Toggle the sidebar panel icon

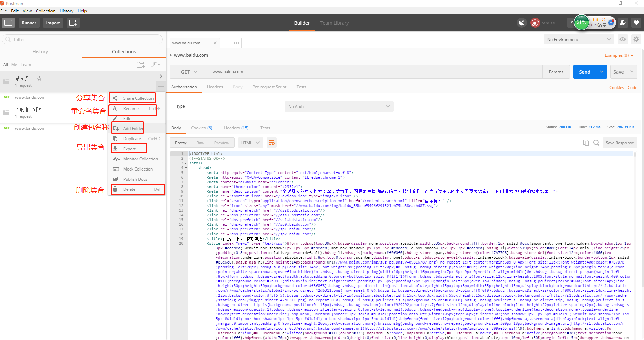8,23
